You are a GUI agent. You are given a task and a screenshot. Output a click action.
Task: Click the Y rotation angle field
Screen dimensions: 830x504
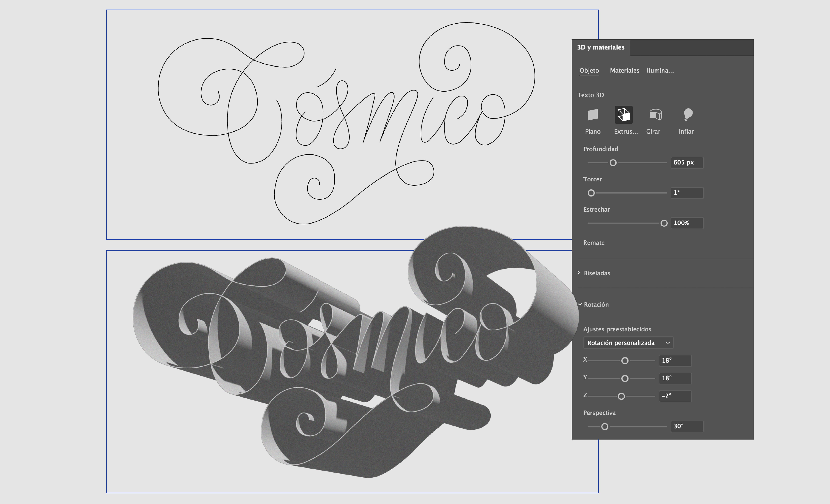(675, 378)
